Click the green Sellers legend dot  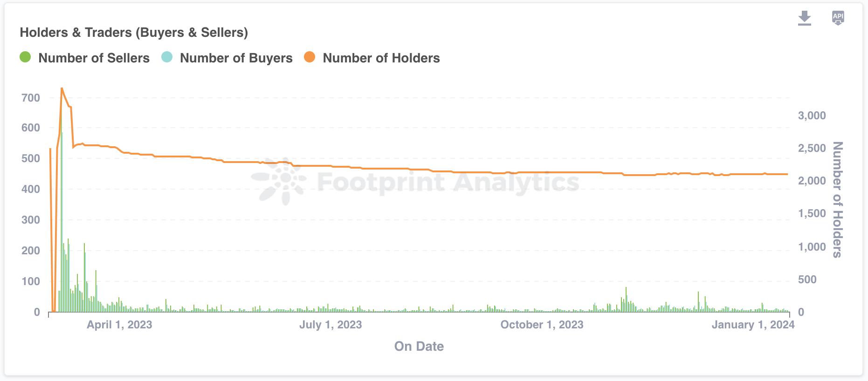(x=25, y=57)
